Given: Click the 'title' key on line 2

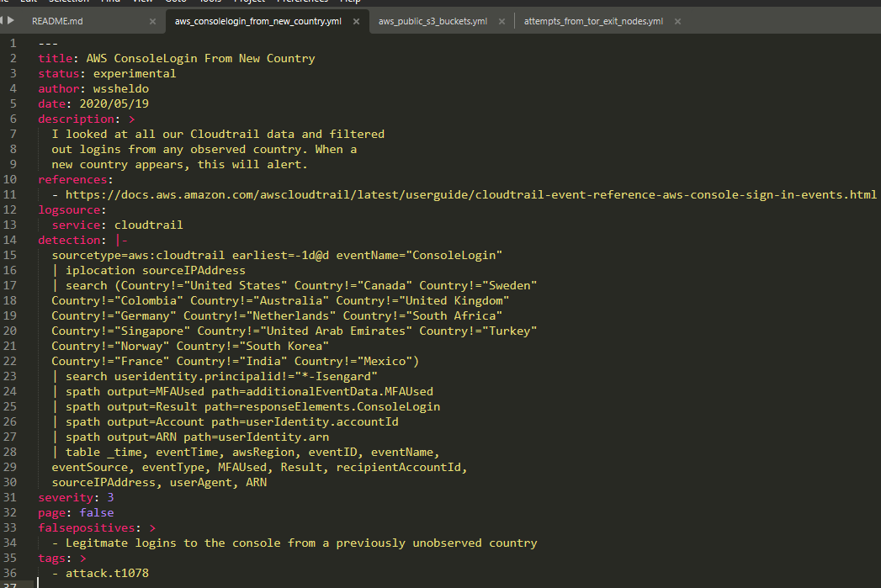Looking at the screenshot, I should (x=55, y=58).
